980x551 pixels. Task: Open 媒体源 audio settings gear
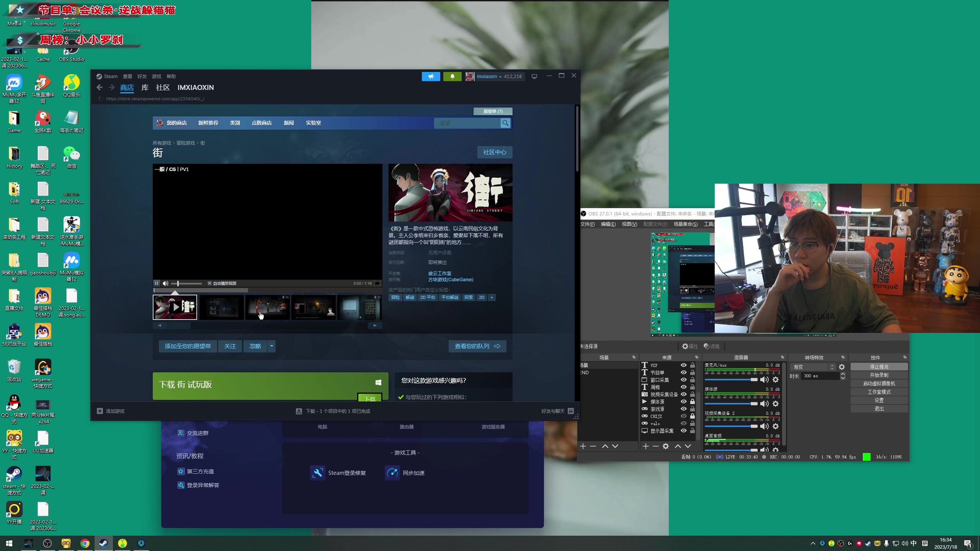point(776,404)
